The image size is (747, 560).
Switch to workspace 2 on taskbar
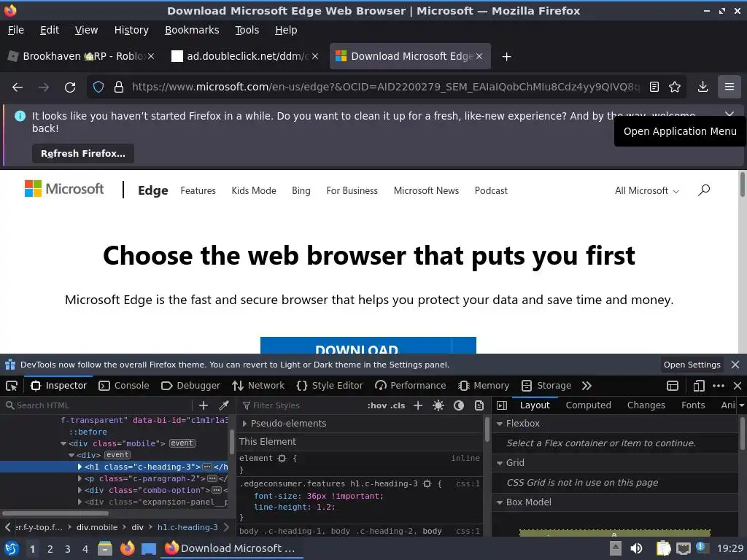click(x=50, y=549)
